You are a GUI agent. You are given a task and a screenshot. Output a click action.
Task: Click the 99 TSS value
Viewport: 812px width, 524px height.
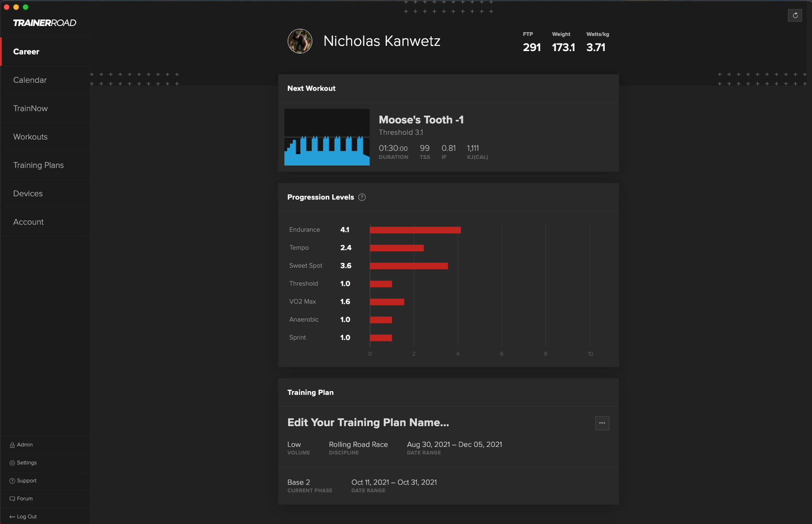point(424,148)
